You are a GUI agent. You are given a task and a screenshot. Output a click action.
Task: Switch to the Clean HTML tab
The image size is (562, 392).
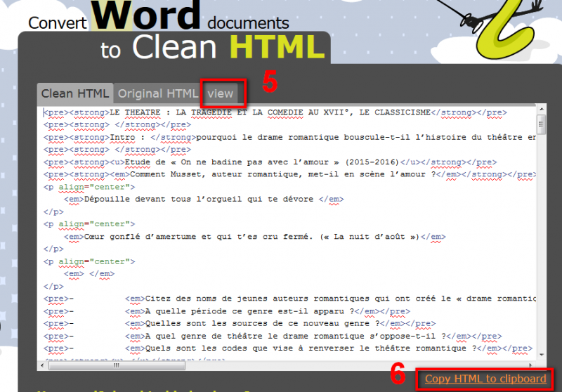pyautogui.click(x=75, y=93)
